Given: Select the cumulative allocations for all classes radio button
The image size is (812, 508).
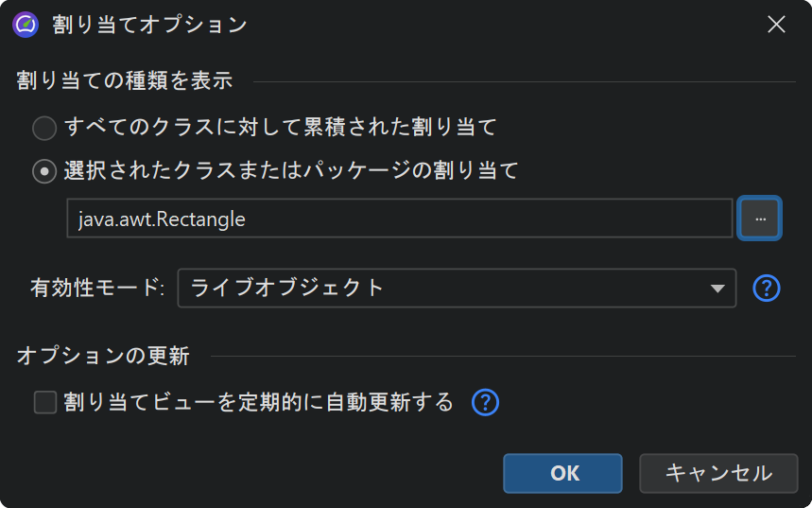Looking at the screenshot, I should click(x=44, y=127).
